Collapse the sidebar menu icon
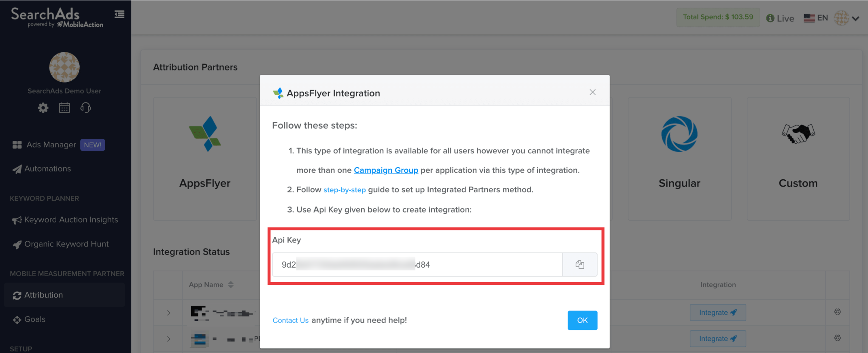 (x=119, y=15)
